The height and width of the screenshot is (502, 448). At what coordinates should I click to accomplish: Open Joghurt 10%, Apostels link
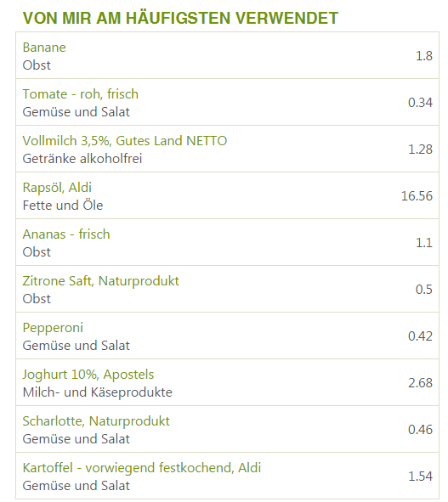(x=88, y=375)
